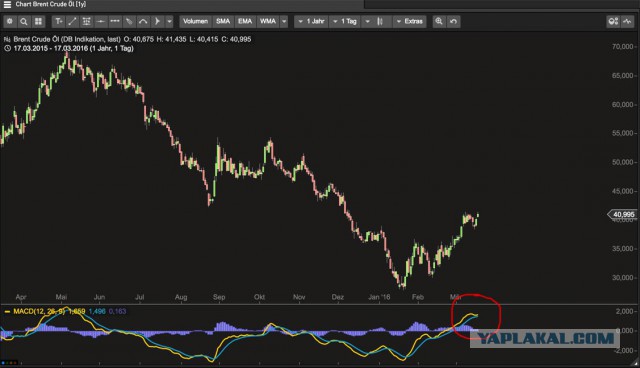Click the current price tag 40,995 on axis
Screen dimensions: 640x368
(623, 214)
